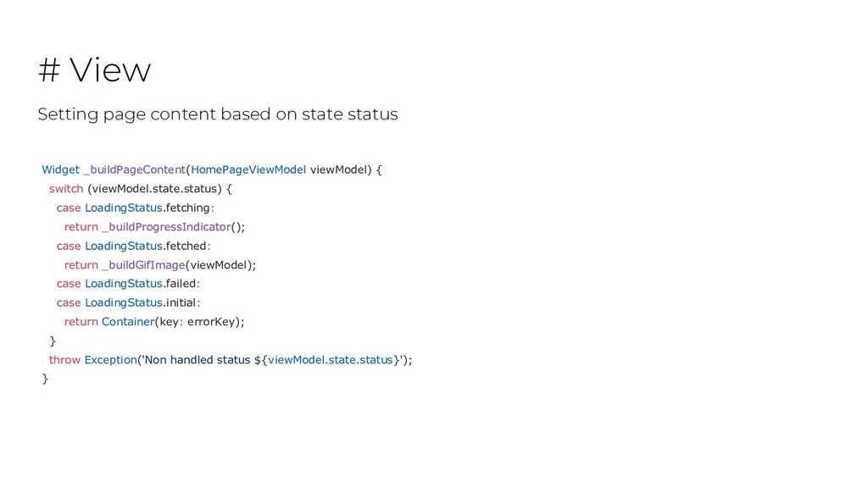Click the Container widget name
Viewport: 868px width, 488px height.
point(128,322)
